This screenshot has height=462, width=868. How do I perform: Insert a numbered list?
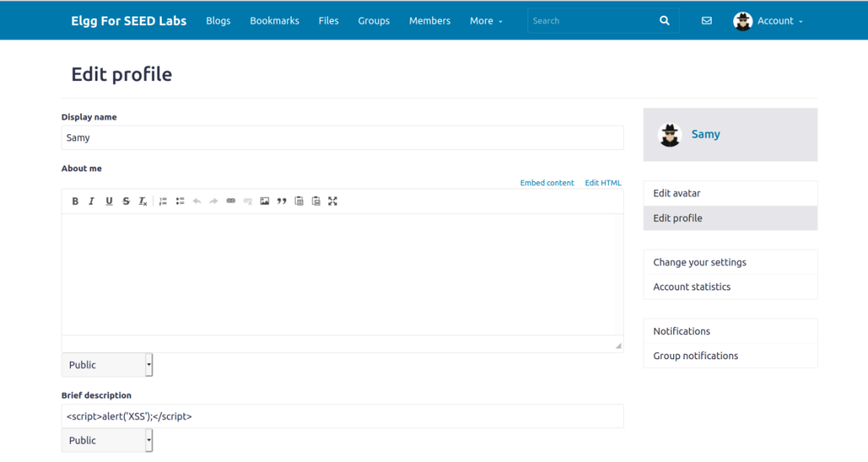coord(162,202)
